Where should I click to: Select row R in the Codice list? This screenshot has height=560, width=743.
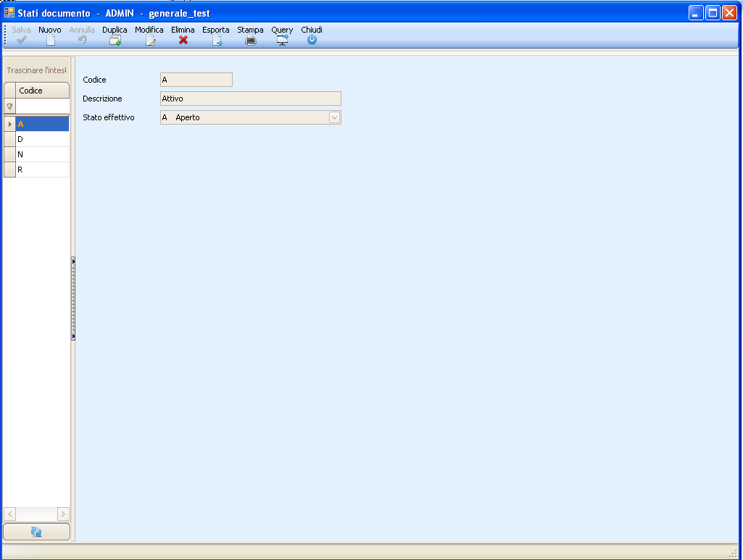42,170
